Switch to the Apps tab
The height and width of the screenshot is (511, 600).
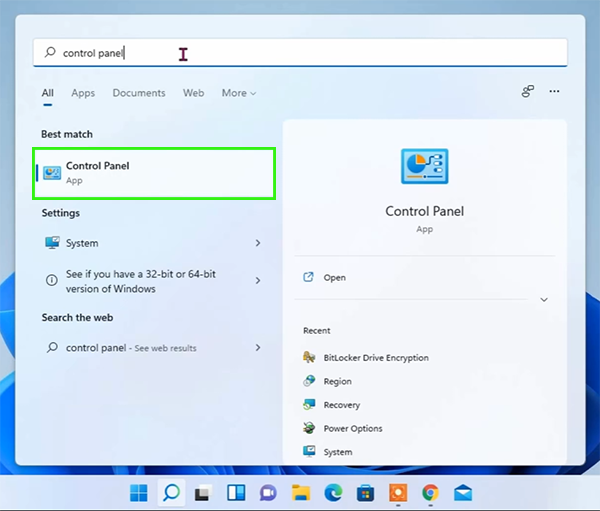pos(83,93)
